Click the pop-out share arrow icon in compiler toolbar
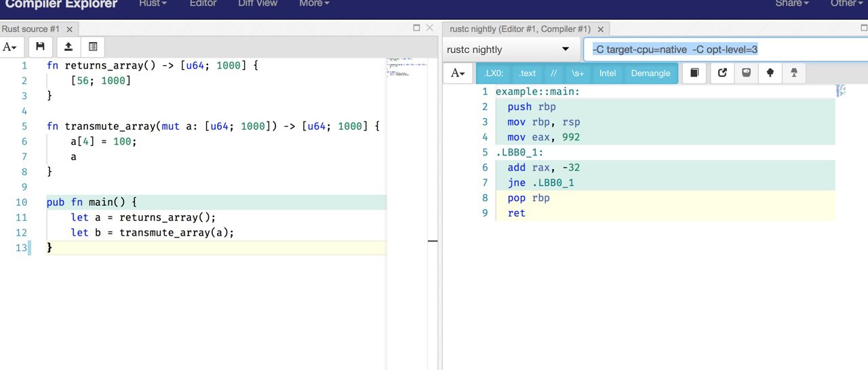 coord(723,73)
